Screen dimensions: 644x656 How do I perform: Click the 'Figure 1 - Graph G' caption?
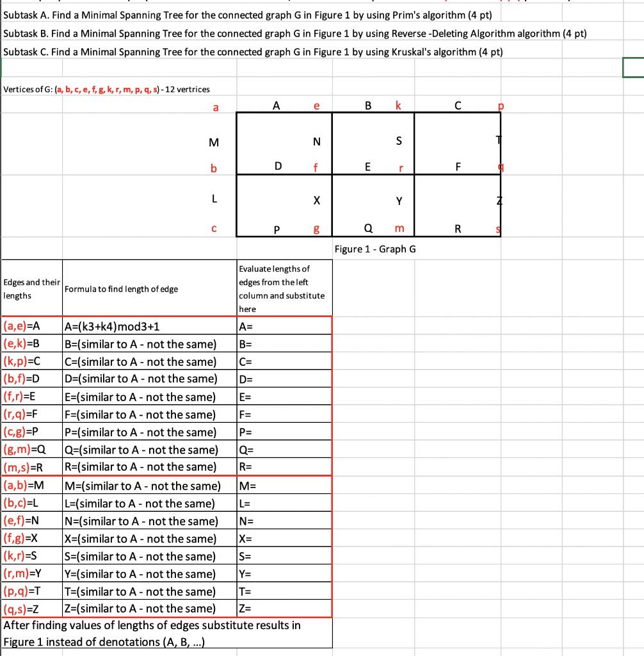(x=375, y=249)
